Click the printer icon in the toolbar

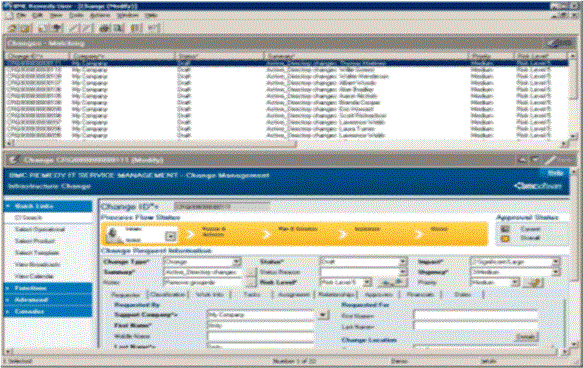[104, 28]
